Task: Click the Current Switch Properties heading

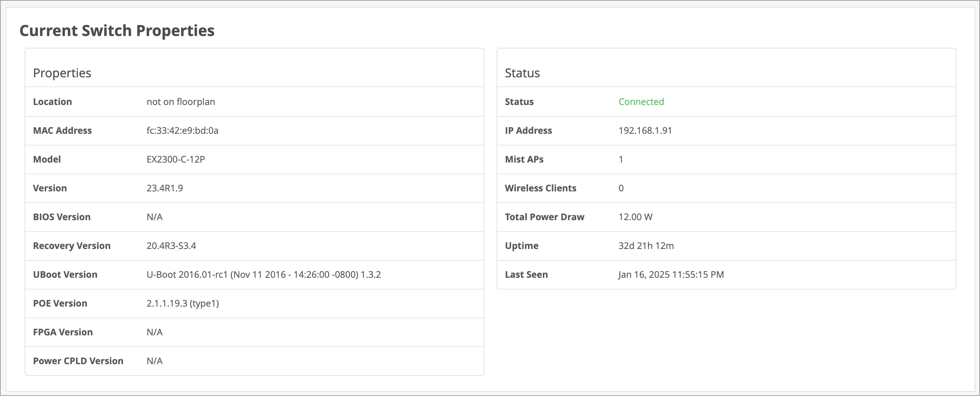Action: 117,30
